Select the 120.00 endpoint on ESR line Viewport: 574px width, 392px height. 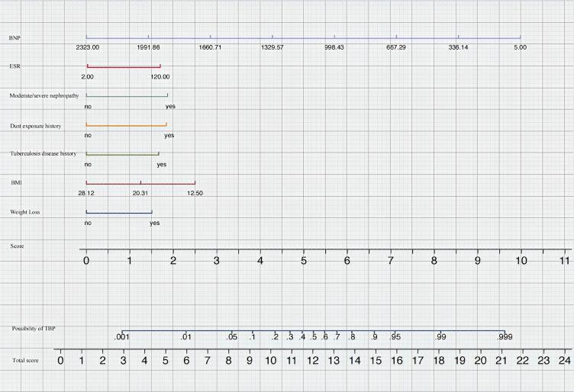click(160, 77)
